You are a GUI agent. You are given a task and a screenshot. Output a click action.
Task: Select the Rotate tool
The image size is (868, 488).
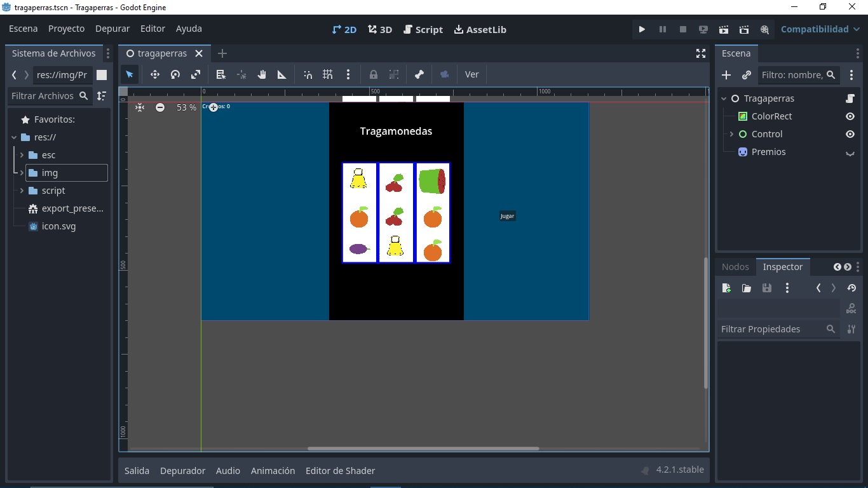175,74
